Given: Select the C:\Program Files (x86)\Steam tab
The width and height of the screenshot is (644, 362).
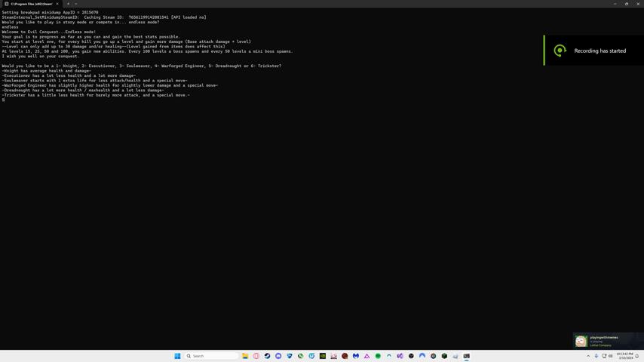Looking at the screenshot, I should [x=30, y=4].
